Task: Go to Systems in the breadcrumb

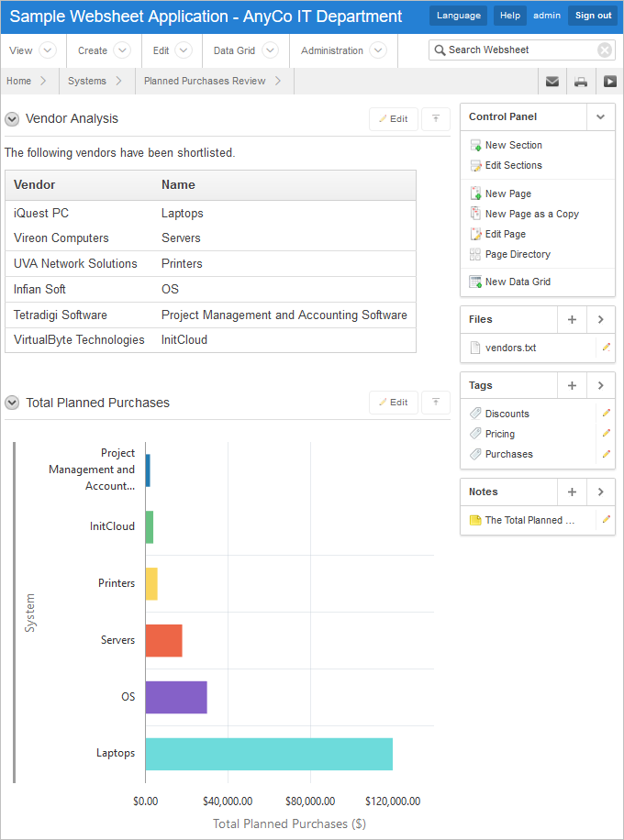Action: [87, 82]
